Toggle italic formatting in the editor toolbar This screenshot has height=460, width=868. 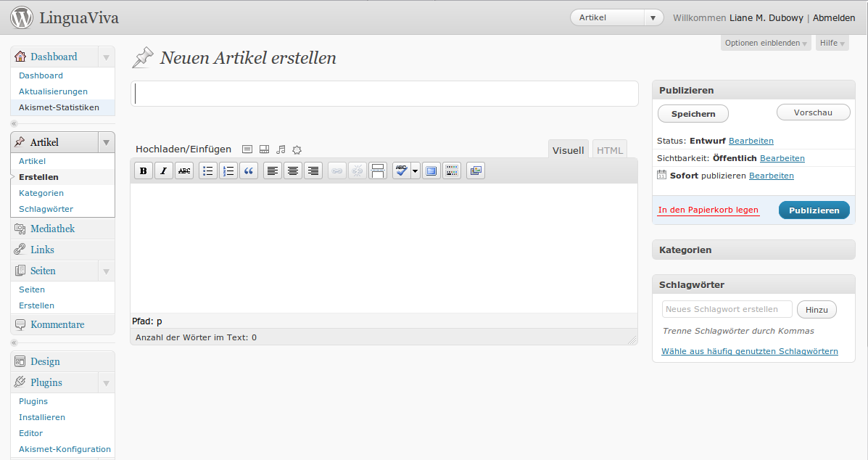tap(164, 171)
